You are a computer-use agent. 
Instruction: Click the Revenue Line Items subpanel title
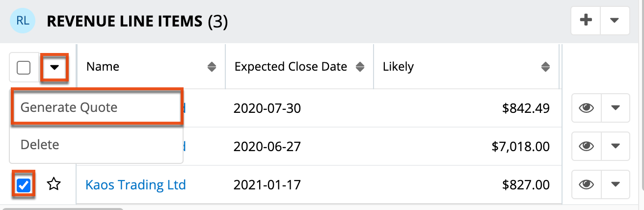pos(124,21)
